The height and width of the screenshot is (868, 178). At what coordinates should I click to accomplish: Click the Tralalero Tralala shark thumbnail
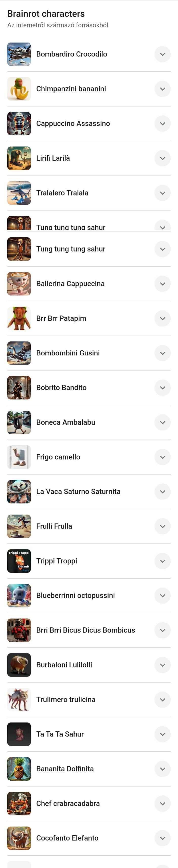19,193
